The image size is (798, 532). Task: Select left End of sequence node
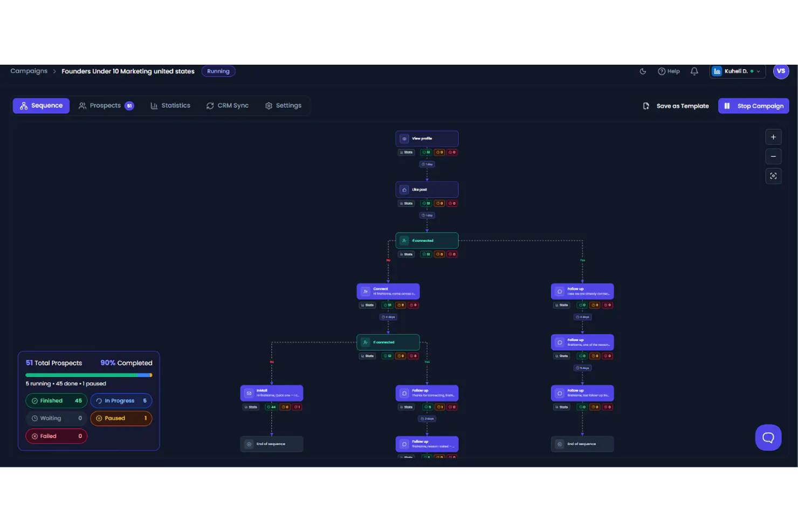272,444
